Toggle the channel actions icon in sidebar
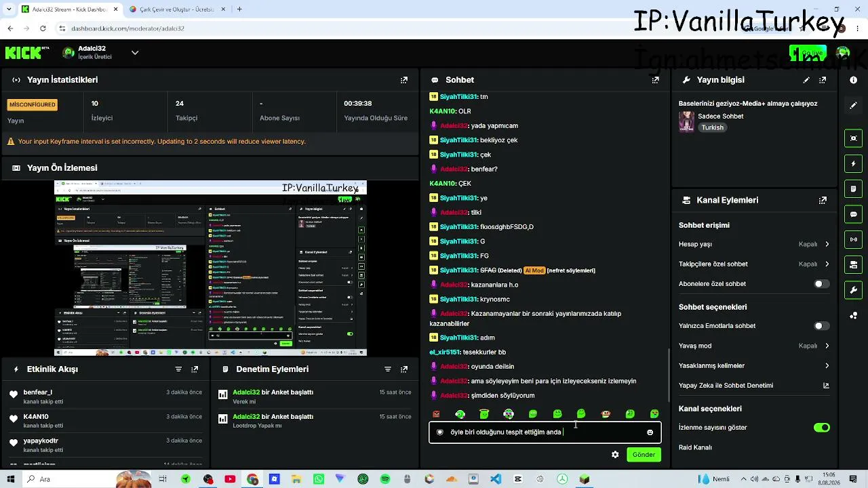 pos(853,264)
